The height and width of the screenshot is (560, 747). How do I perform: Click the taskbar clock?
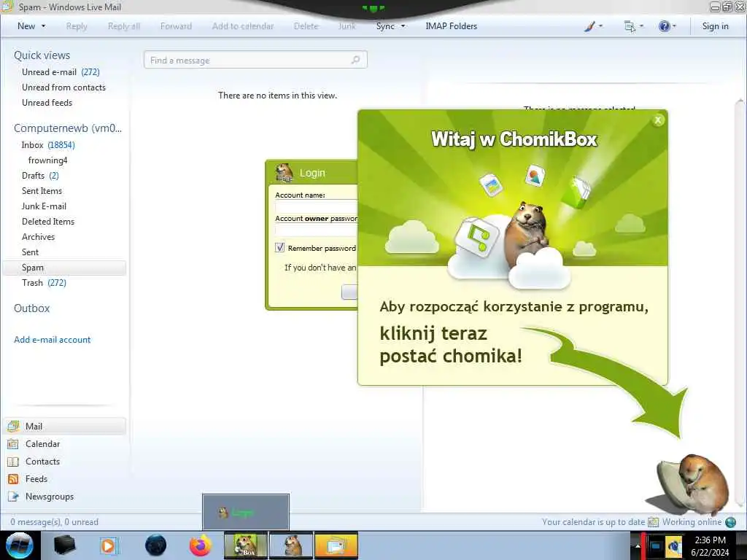(711, 546)
